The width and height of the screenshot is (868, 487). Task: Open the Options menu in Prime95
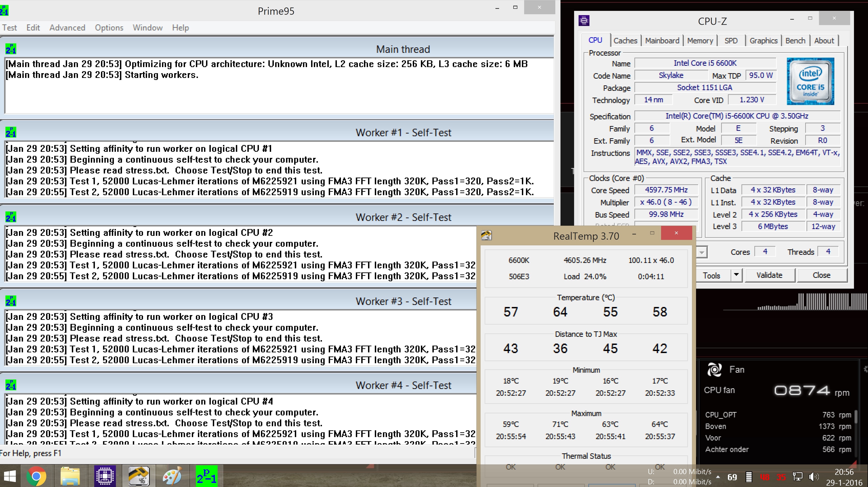tap(109, 28)
